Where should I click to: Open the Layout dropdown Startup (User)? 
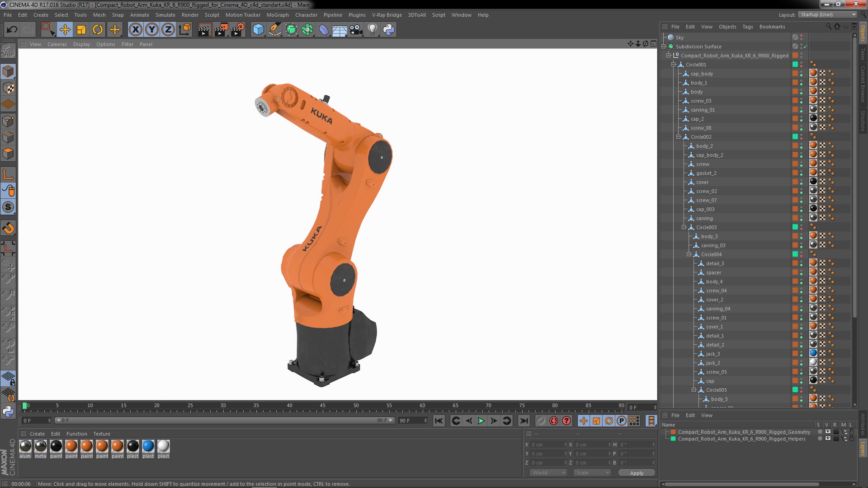827,14
